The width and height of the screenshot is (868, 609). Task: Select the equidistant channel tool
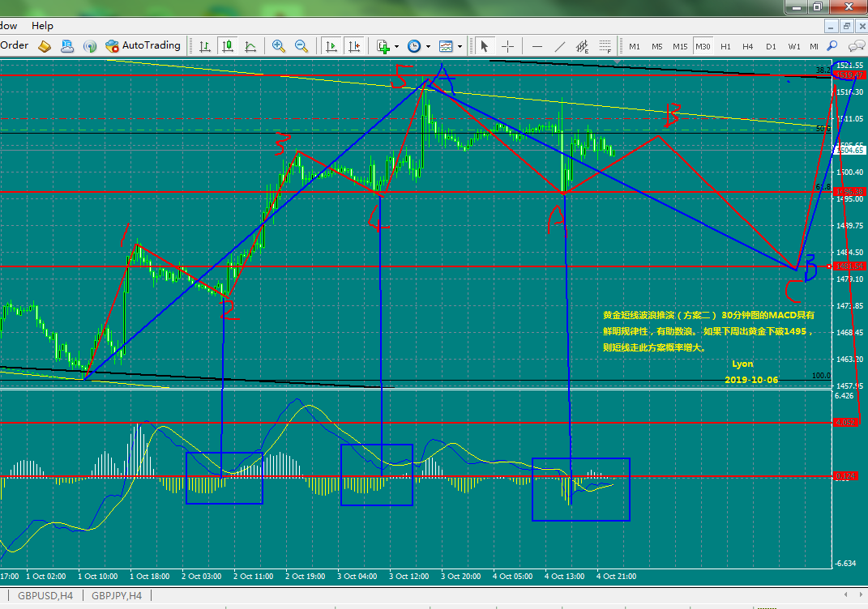583,46
